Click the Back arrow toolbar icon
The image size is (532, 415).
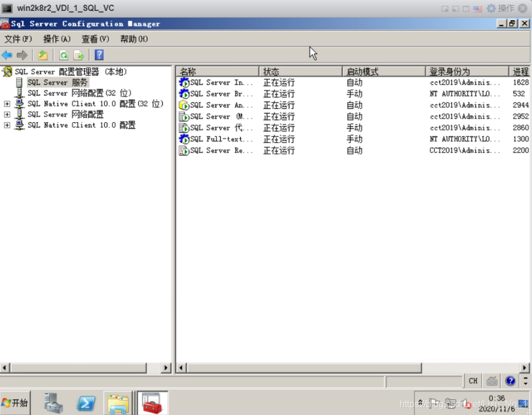(7, 55)
